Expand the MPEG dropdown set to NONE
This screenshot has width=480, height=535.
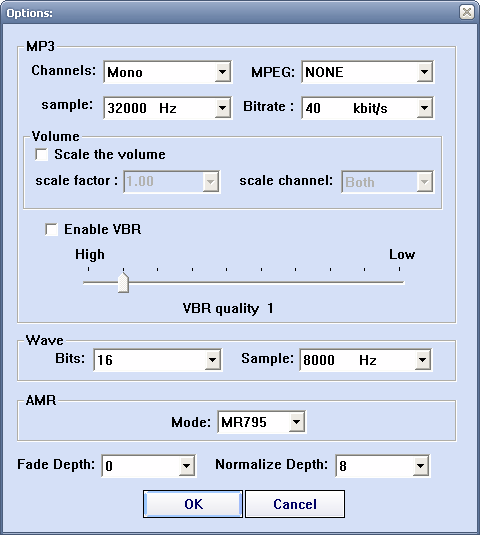click(367, 72)
